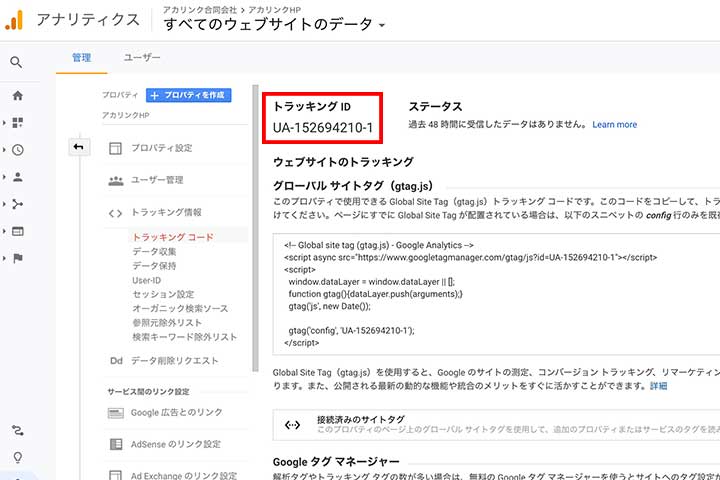Open the 詳細 link below code description
The height and width of the screenshot is (480, 720).
[658, 386]
